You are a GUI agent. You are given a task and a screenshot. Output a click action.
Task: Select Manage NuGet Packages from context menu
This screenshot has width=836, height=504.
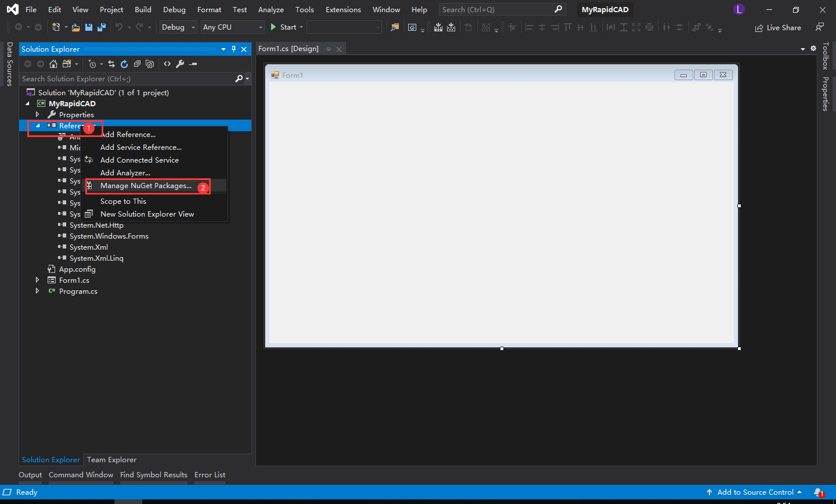(146, 186)
